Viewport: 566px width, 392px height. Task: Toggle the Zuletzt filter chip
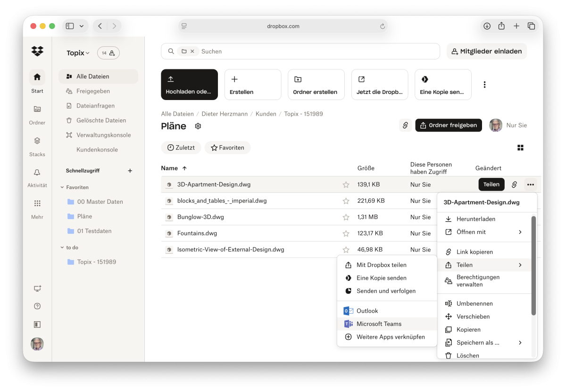[181, 148]
